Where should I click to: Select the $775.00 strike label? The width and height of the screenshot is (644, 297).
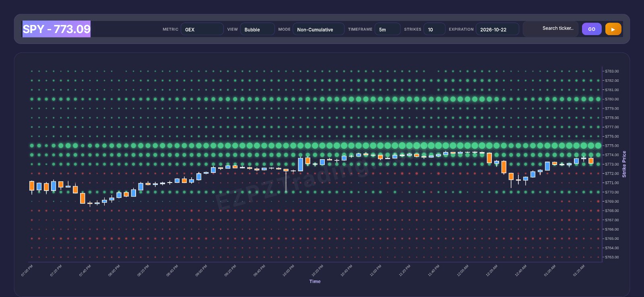coord(612,145)
